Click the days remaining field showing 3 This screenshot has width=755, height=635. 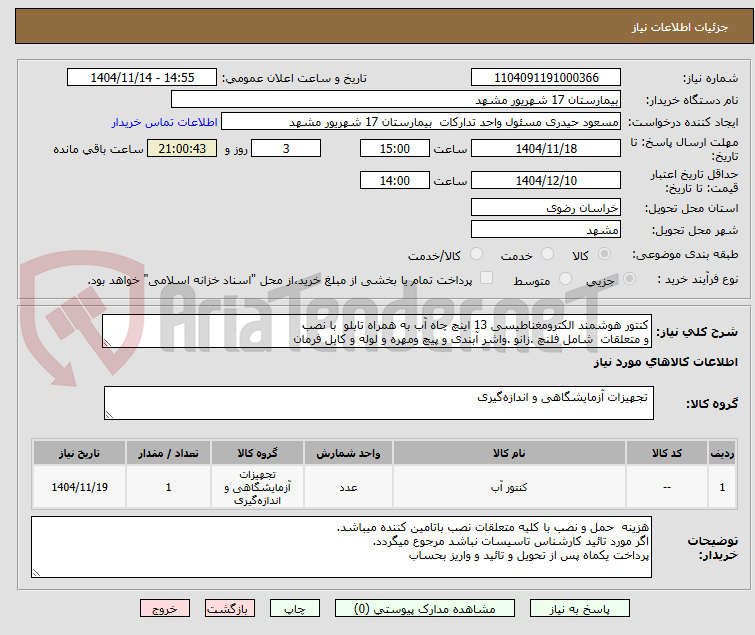[x=286, y=148]
